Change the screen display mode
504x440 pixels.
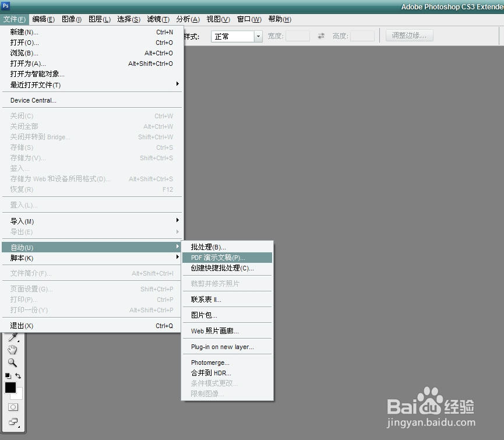click(12, 419)
